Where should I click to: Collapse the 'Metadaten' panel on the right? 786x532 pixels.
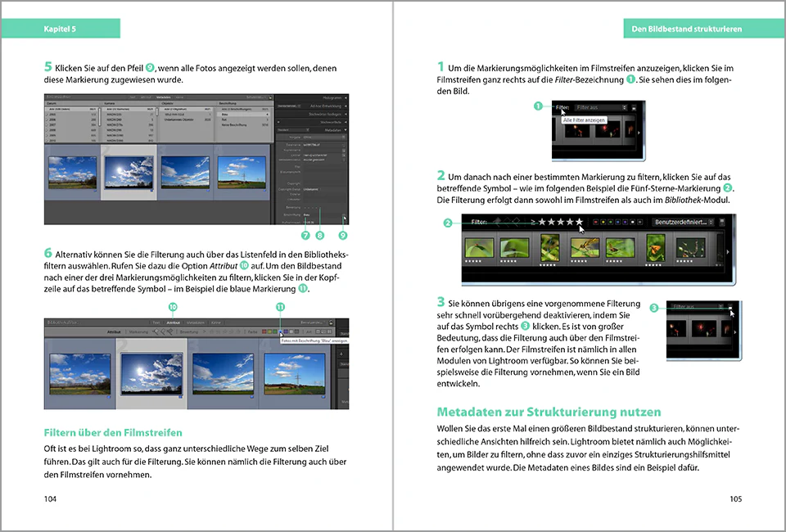pyautogui.click(x=334, y=130)
